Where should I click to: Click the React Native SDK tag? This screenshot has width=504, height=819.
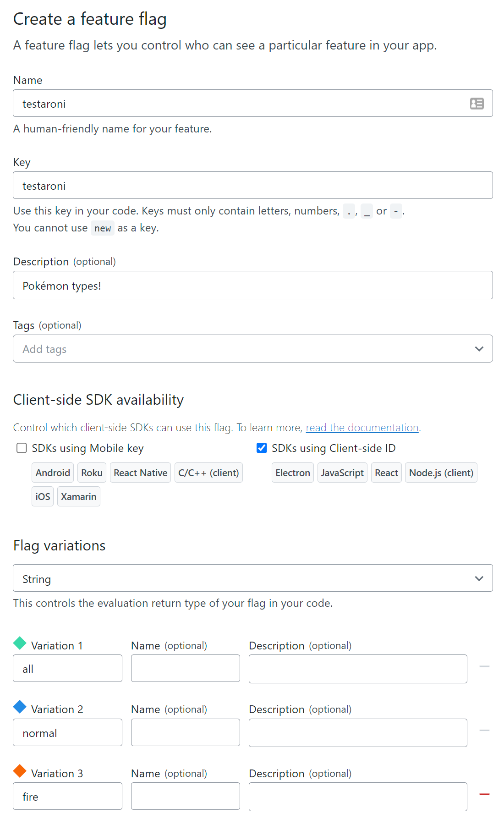click(140, 473)
